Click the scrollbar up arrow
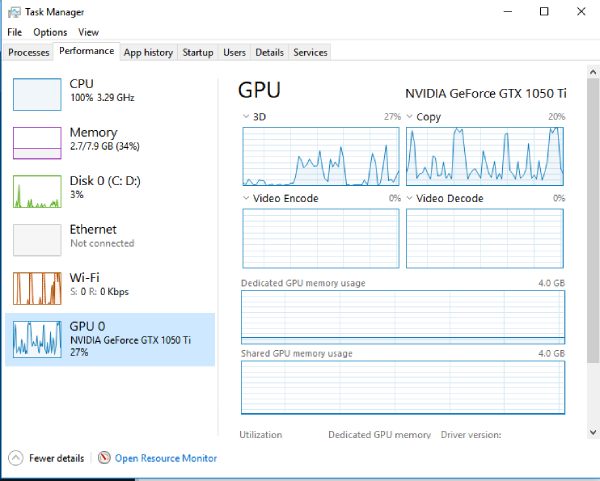This screenshot has height=481, width=600. click(x=593, y=72)
